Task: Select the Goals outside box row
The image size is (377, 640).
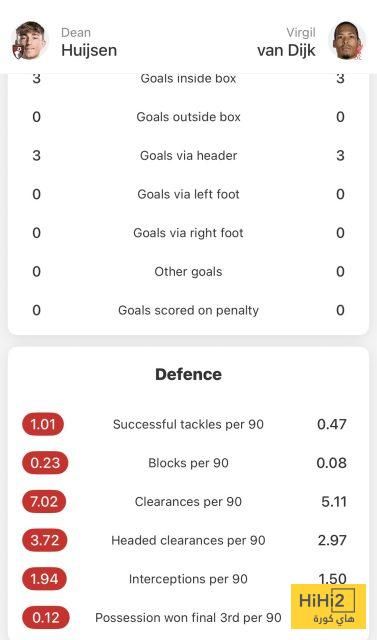Action: [x=188, y=117]
